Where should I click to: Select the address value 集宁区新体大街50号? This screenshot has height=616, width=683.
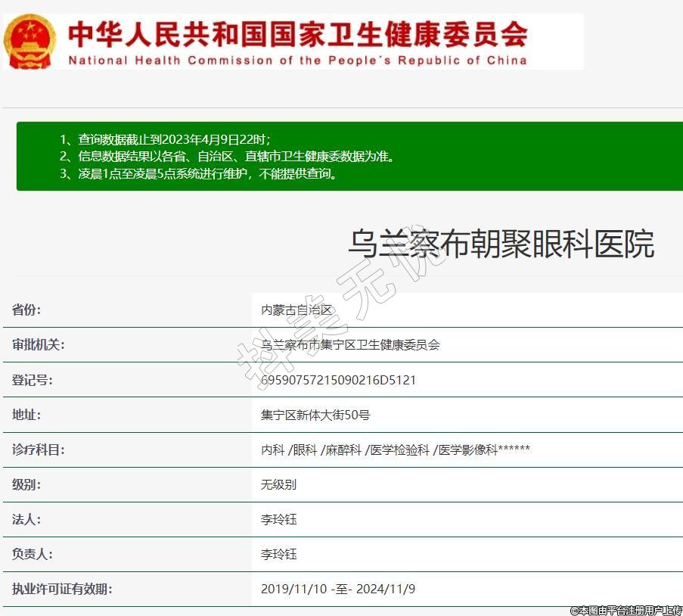pos(315,415)
